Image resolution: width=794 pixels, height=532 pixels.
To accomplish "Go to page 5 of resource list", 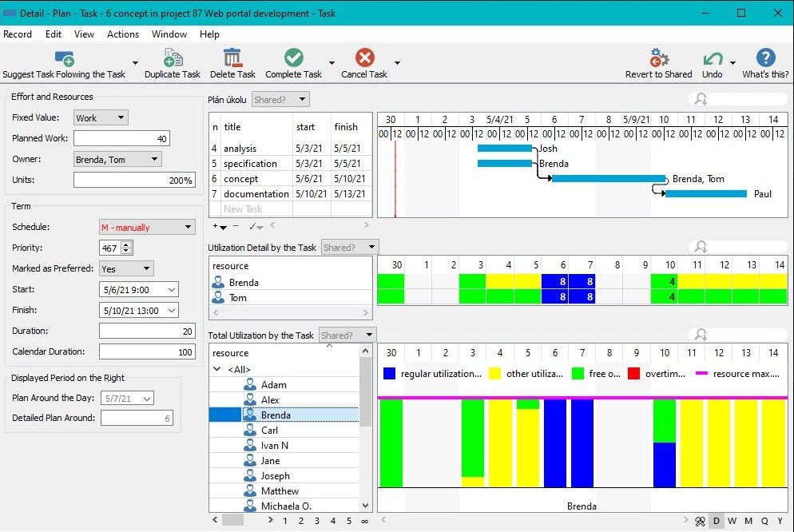I will click(x=349, y=521).
